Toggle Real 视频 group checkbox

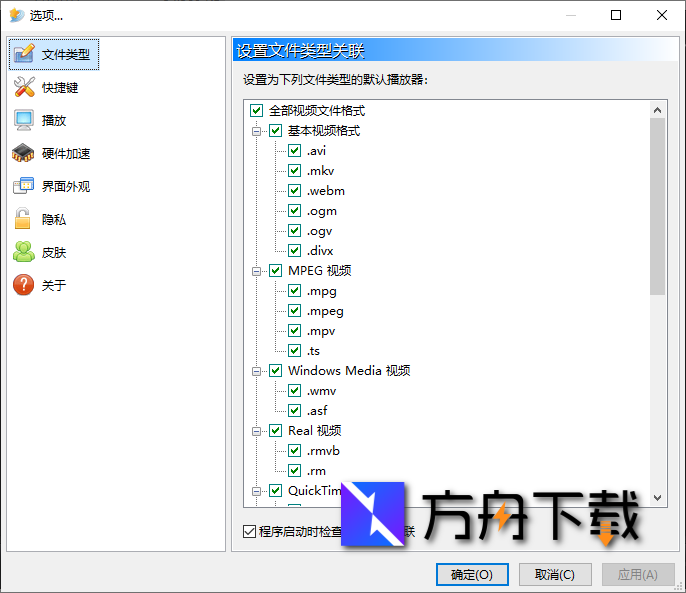pos(275,431)
